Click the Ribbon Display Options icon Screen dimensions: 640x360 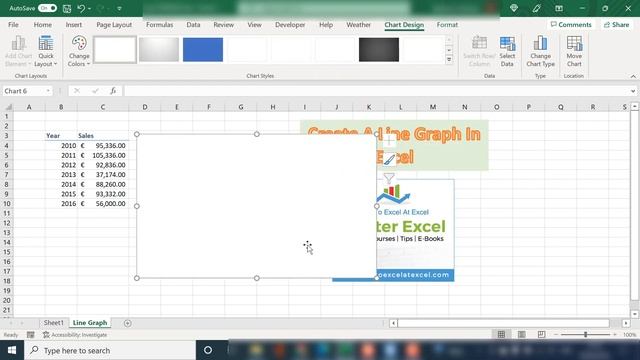559,8
